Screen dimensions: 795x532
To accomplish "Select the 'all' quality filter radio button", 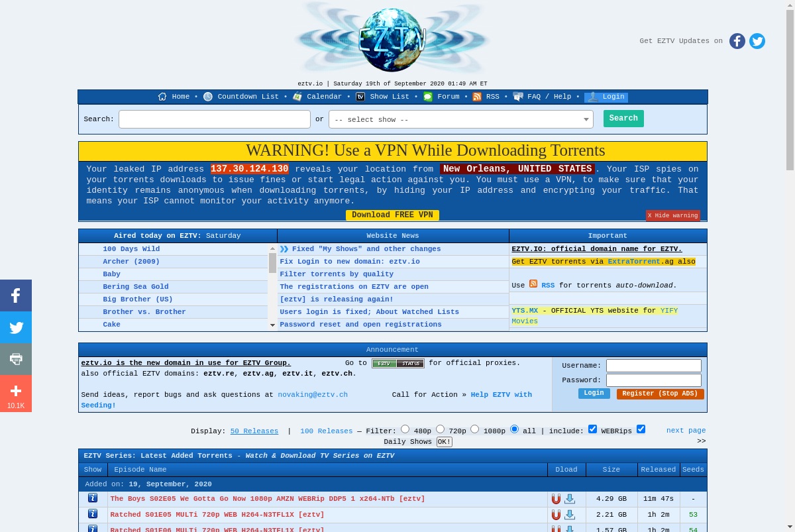I will (x=514, y=429).
